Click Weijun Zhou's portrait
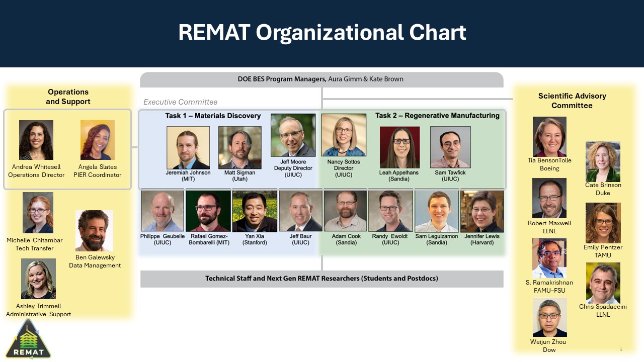The width and height of the screenshot is (644, 362). 549,317
